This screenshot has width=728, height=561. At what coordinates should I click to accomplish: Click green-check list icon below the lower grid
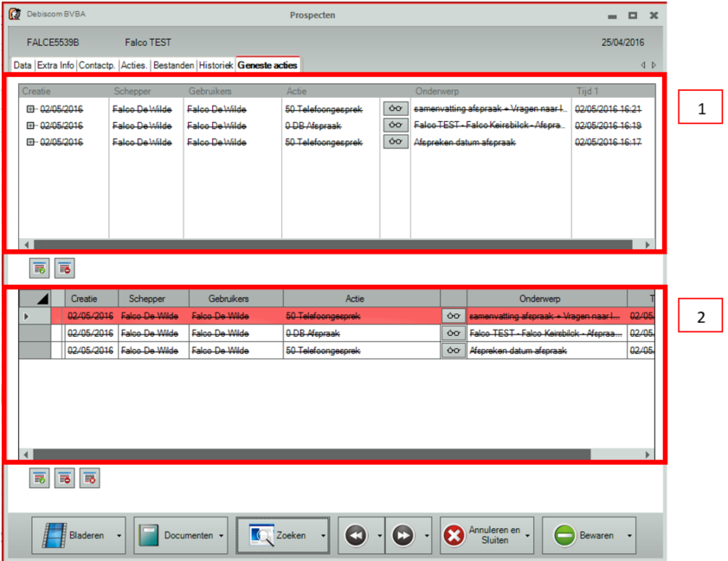click(39, 478)
